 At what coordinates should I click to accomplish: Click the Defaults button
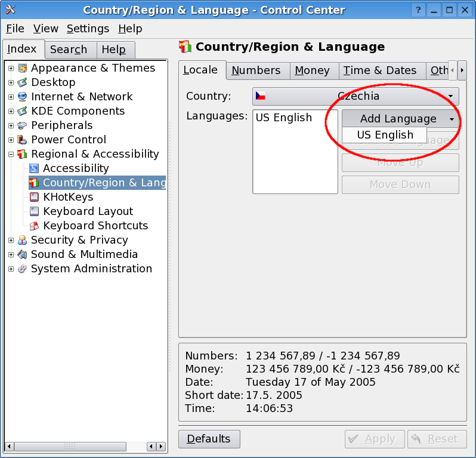tap(209, 439)
